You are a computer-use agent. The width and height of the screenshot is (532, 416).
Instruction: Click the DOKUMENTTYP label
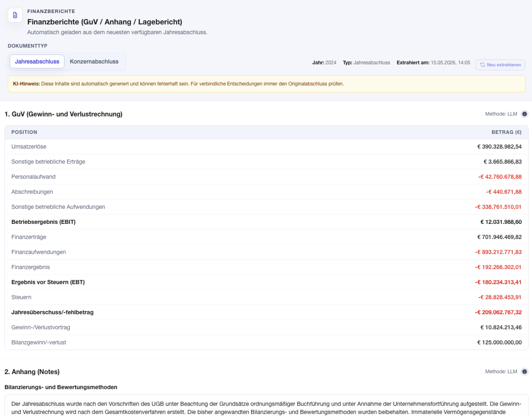tap(28, 46)
